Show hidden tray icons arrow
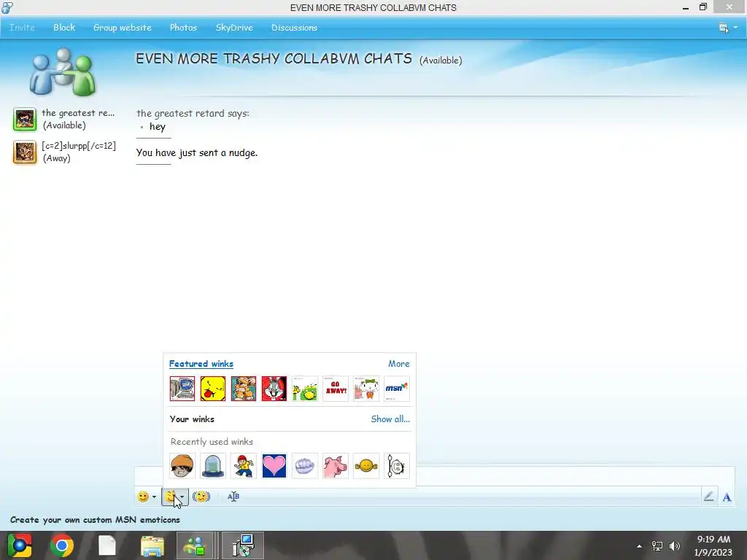This screenshot has width=747, height=560. 639,546
